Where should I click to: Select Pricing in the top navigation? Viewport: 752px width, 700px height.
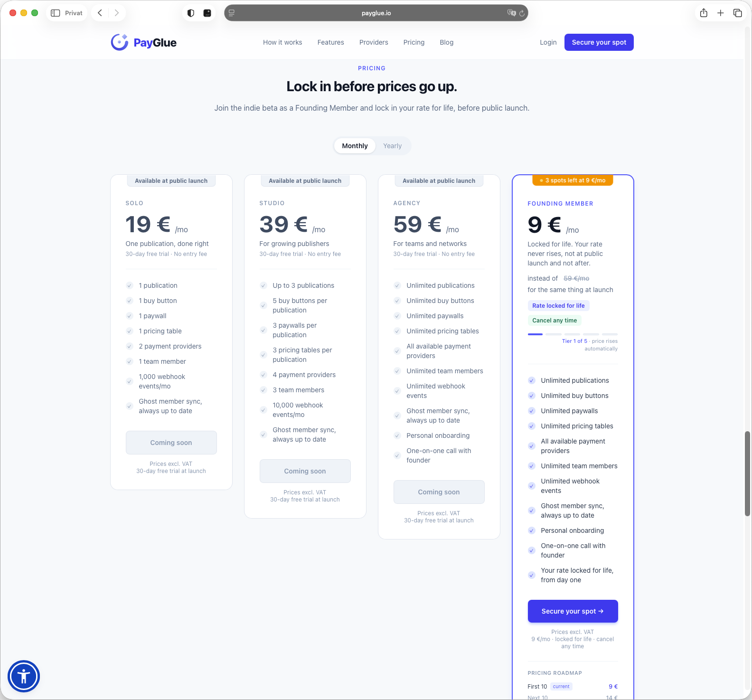pyautogui.click(x=414, y=42)
